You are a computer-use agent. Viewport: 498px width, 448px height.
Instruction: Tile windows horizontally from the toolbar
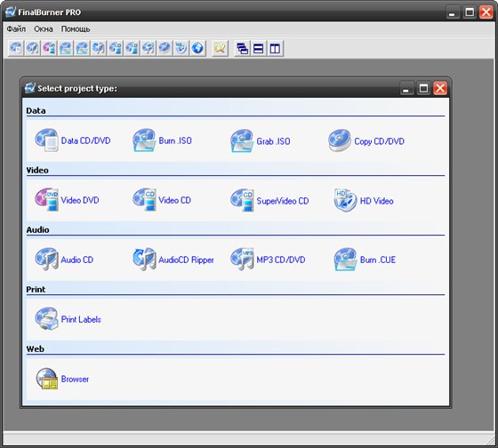pos(259,49)
